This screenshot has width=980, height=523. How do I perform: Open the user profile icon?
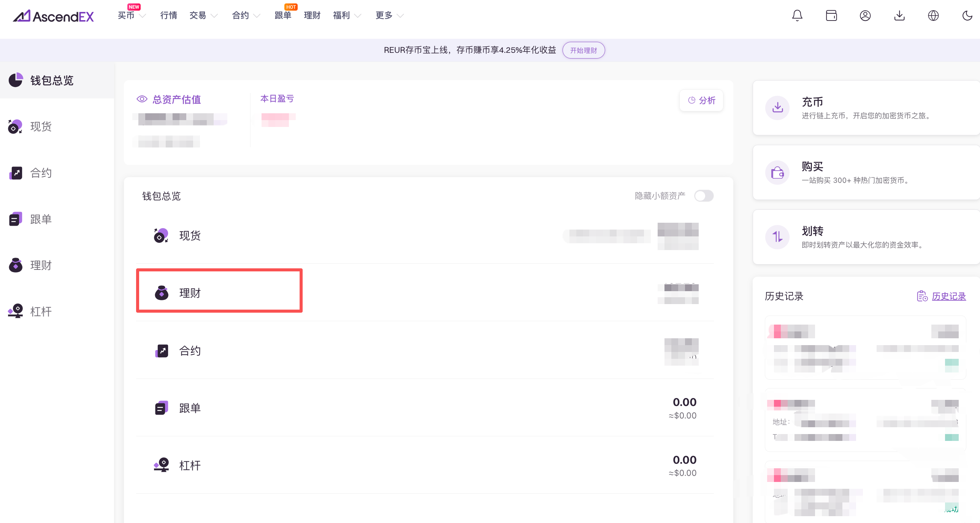[865, 16]
